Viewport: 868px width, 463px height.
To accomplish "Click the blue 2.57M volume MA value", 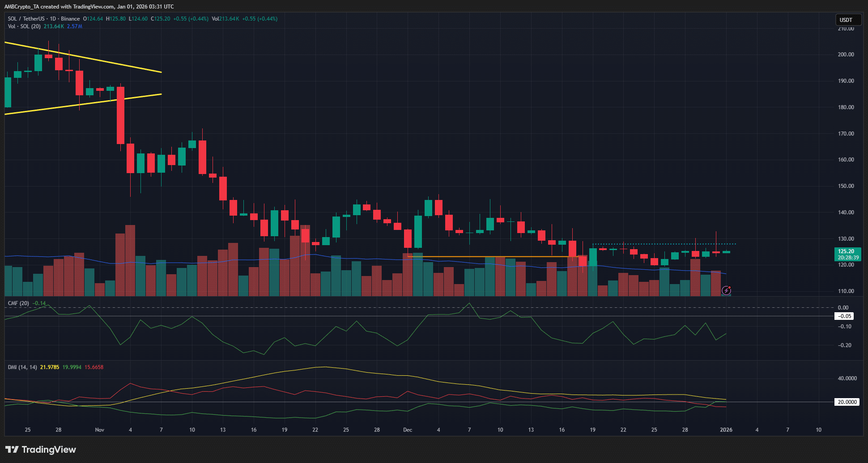I will (75, 26).
